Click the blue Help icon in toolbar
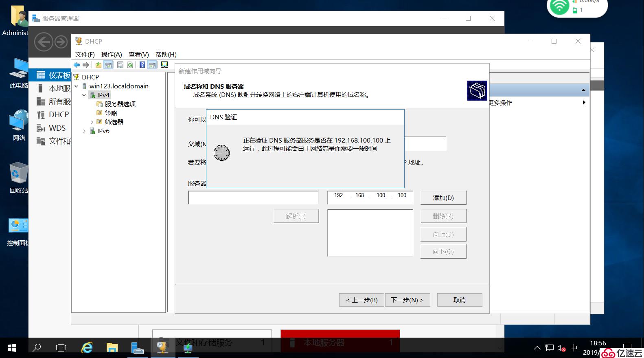Image resolution: width=644 pixels, height=358 pixels. tap(142, 65)
